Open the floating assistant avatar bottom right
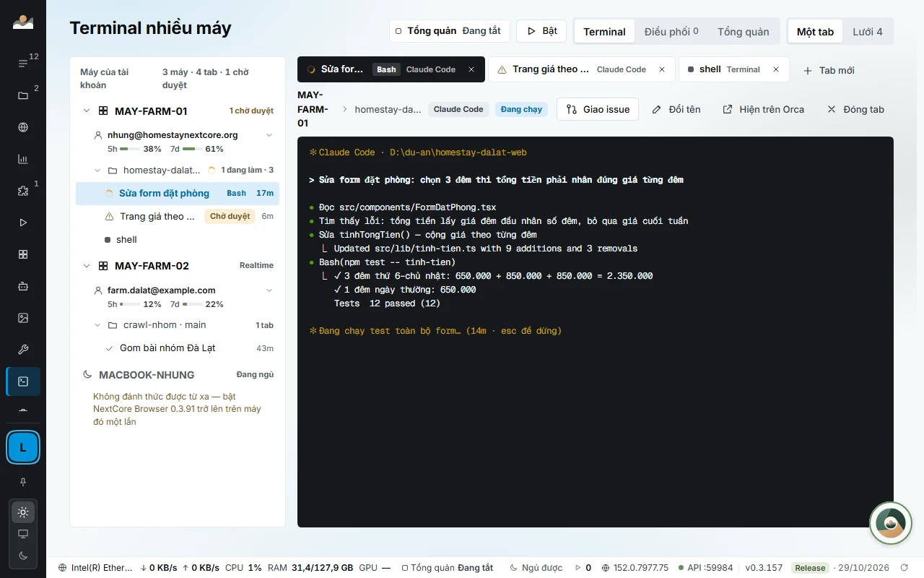The width and height of the screenshot is (924, 578). (891, 523)
